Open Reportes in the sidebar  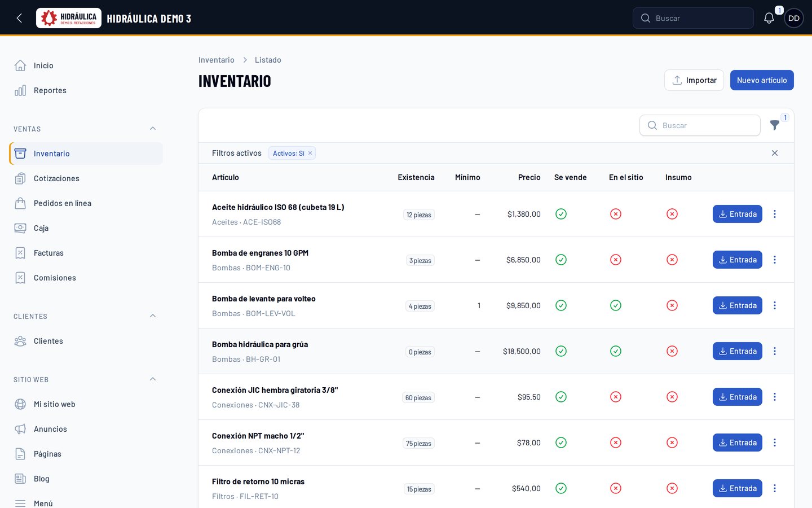point(86,90)
